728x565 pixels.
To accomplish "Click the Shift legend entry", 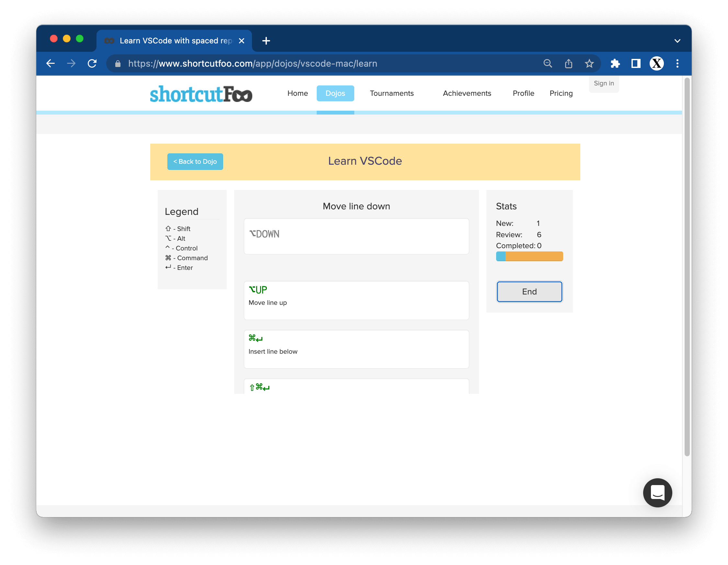I will (x=178, y=228).
